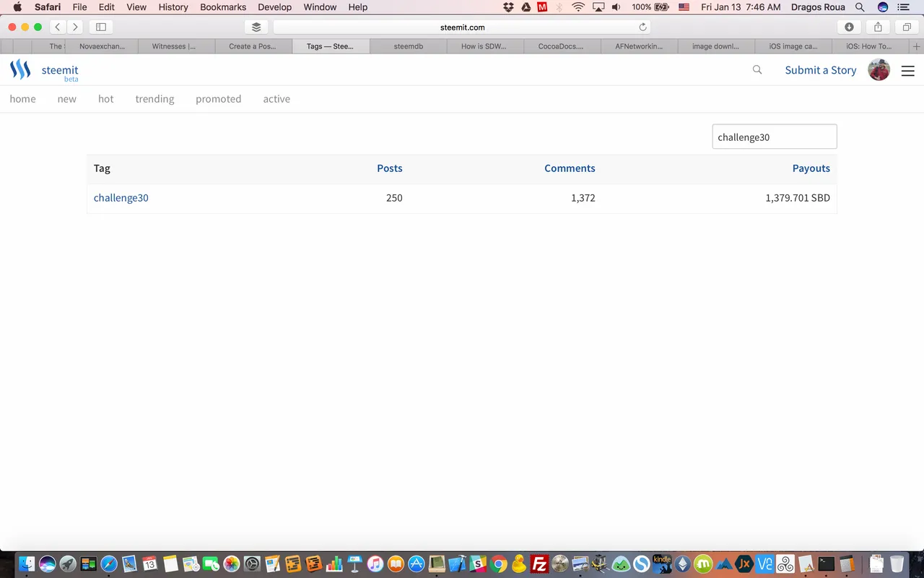The width and height of the screenshot is (924, 578).
Task: Open Dropbox menu bar icon
Action: 509,7
